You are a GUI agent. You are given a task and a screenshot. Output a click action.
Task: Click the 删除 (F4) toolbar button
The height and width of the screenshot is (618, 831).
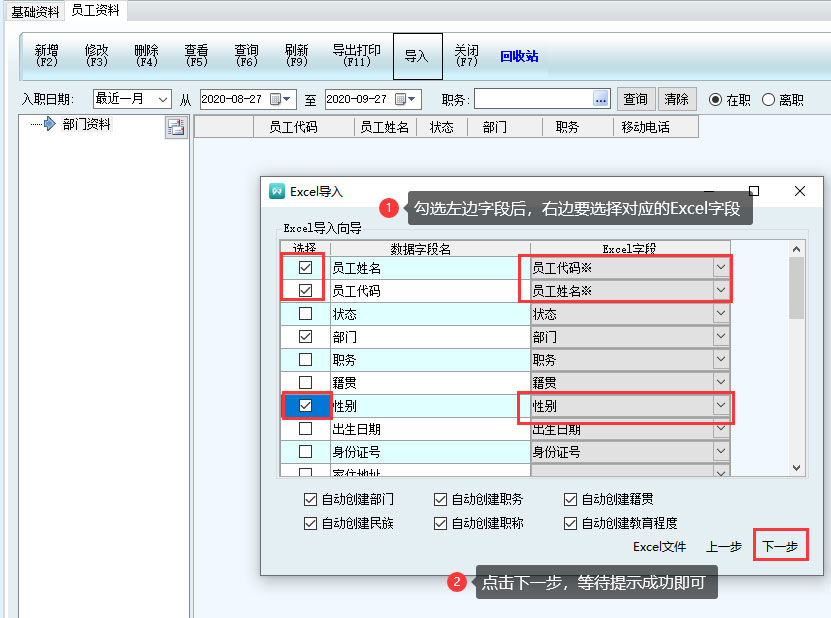[x=146, y=56]
